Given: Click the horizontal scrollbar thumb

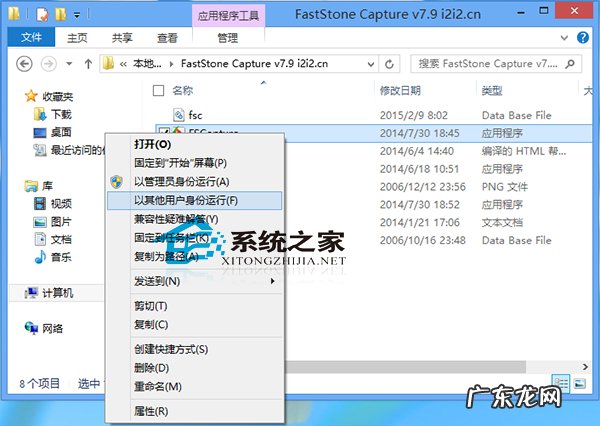Looking at the screenshot, I should (x=406, y=367).
